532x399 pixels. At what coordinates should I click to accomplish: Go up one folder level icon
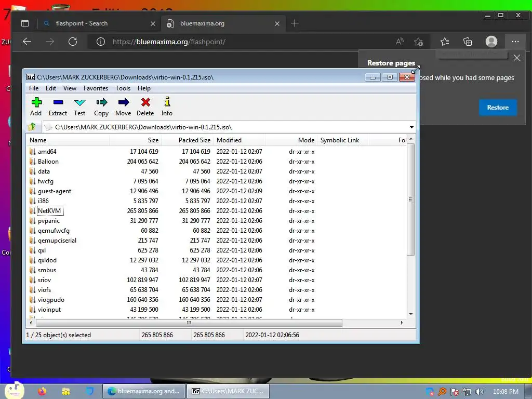pyautogui.click(x=32, y=127)
